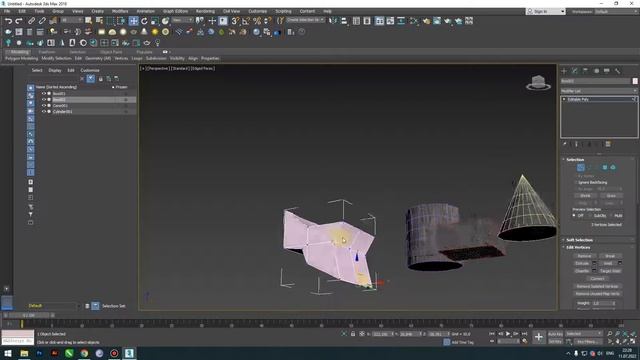Screen dimensions: 640x360
Task: Toggle the 3D Snaps icon
Action: click(x=235, y=20)
